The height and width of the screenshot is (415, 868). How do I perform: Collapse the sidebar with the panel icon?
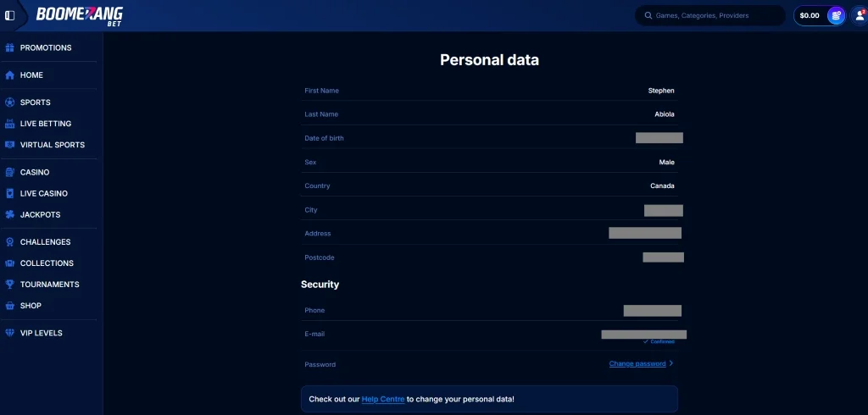(9, 15)
